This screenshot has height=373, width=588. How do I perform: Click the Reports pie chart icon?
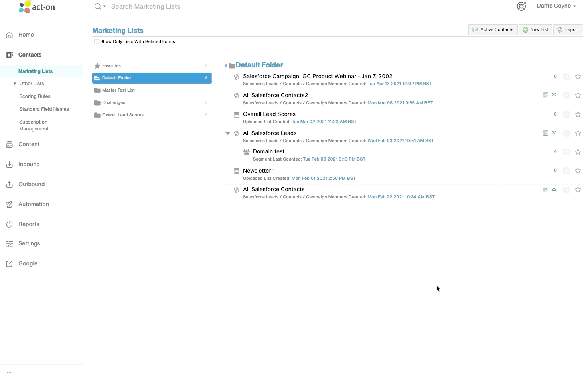[10, 224]
